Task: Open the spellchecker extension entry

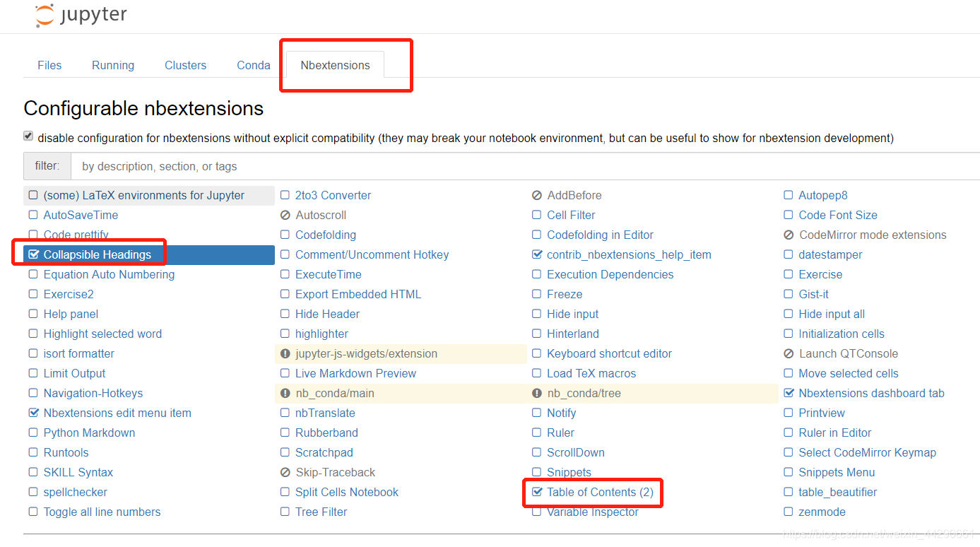Action: (x=75, y=492)
